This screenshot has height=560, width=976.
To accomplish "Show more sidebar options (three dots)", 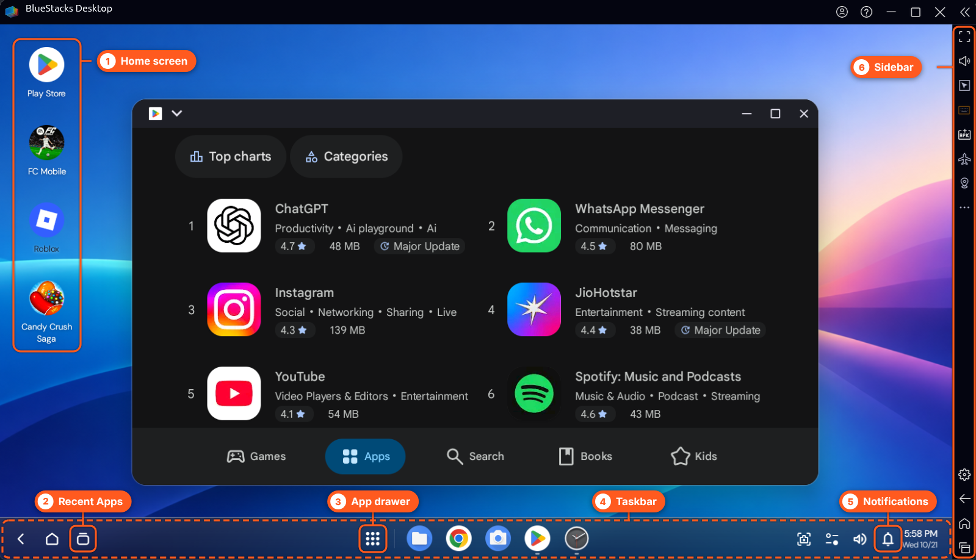I will [964, 207].
